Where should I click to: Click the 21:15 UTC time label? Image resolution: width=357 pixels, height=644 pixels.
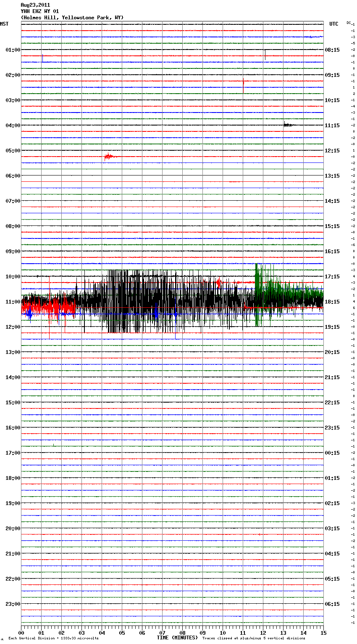(332, 377)
